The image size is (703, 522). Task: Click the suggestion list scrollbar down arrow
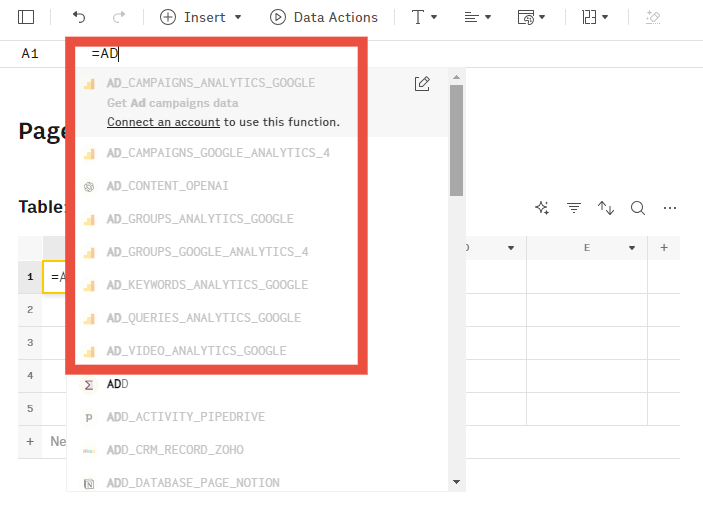[x=456, y=483]
